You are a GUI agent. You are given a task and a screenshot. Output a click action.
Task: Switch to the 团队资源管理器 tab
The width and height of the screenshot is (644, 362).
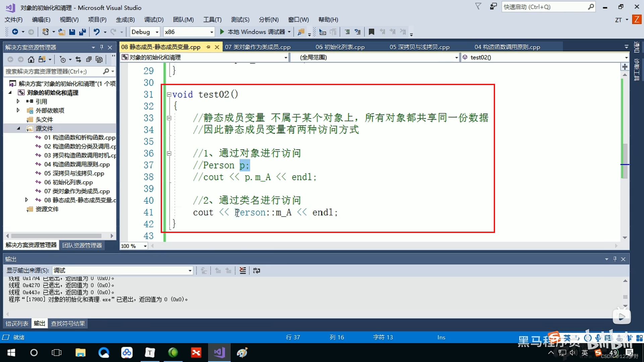82,245
